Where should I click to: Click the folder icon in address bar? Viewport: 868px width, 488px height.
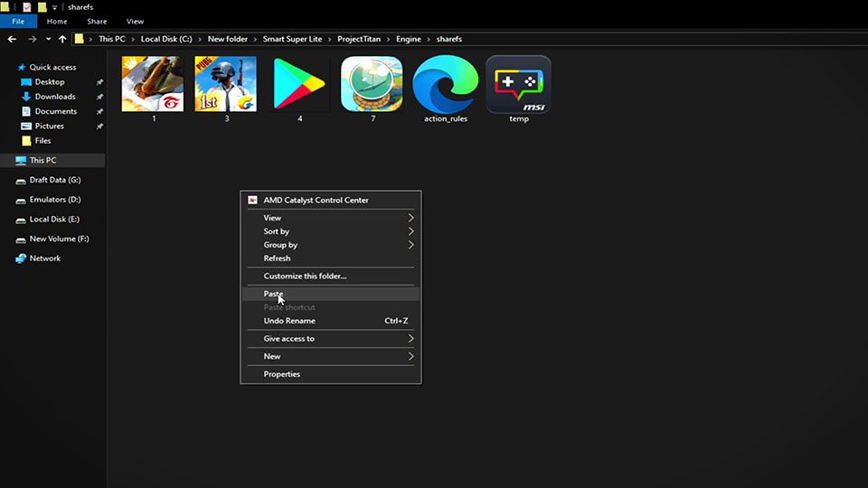[80, 39]
